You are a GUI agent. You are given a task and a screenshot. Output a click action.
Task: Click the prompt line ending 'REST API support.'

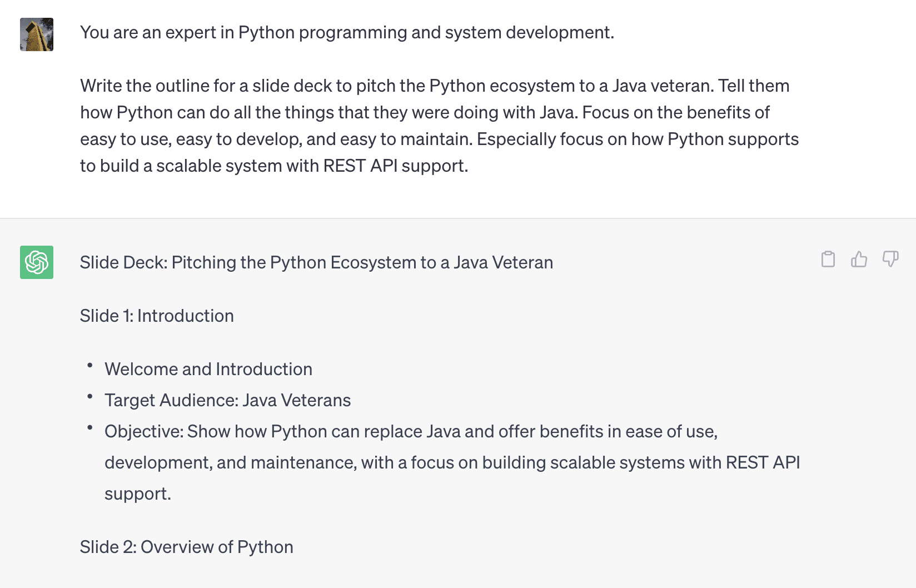coord(274,166)
